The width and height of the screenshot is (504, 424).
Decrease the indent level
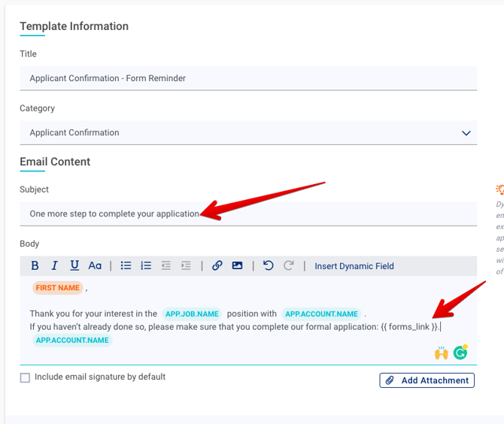point(166,265)
